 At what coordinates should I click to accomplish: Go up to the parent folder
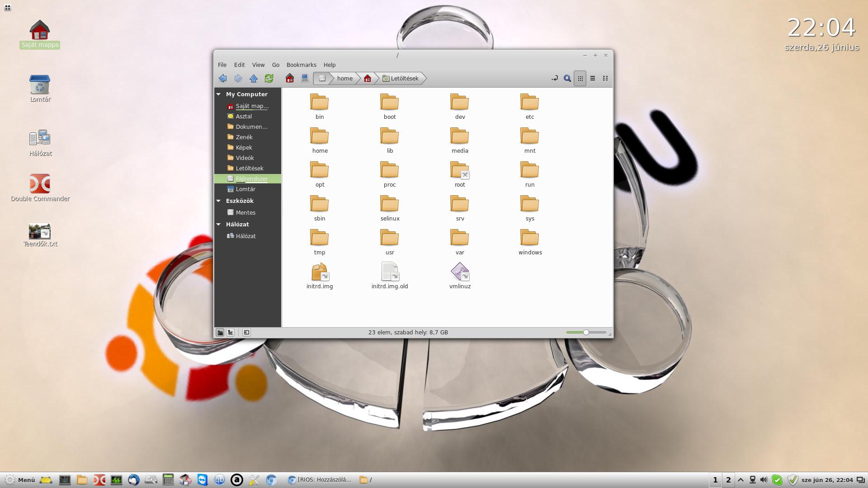tap(254, 79)
